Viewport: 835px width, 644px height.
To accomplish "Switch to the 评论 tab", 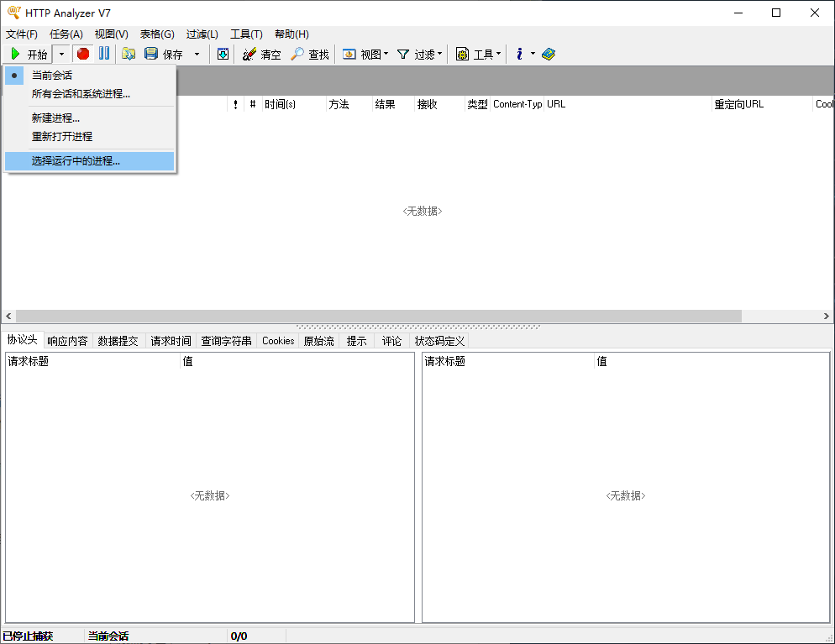I will pos(392,341).
